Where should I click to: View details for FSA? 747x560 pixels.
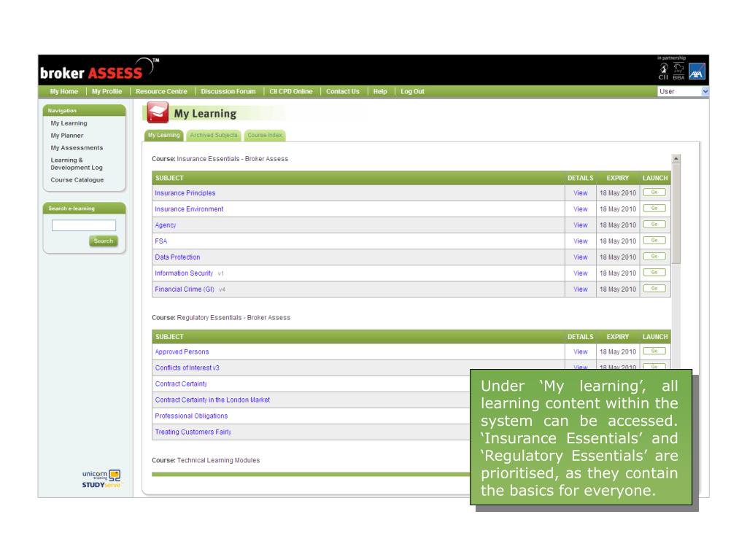[x=580, y=241]
